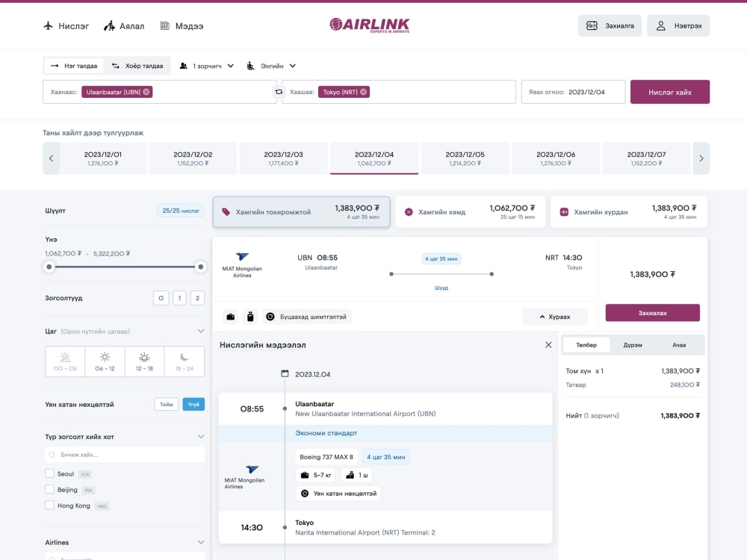Image resolution: width=747 pixels, height=560 pixels.
Task: Click the 1 ш luggage badge
Action: pos(357,475)
